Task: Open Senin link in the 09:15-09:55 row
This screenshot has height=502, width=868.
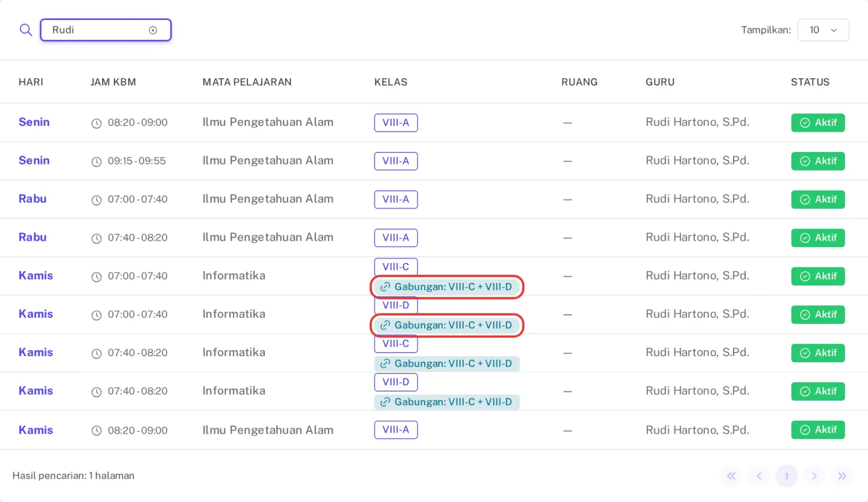Action: coord(34,161)
